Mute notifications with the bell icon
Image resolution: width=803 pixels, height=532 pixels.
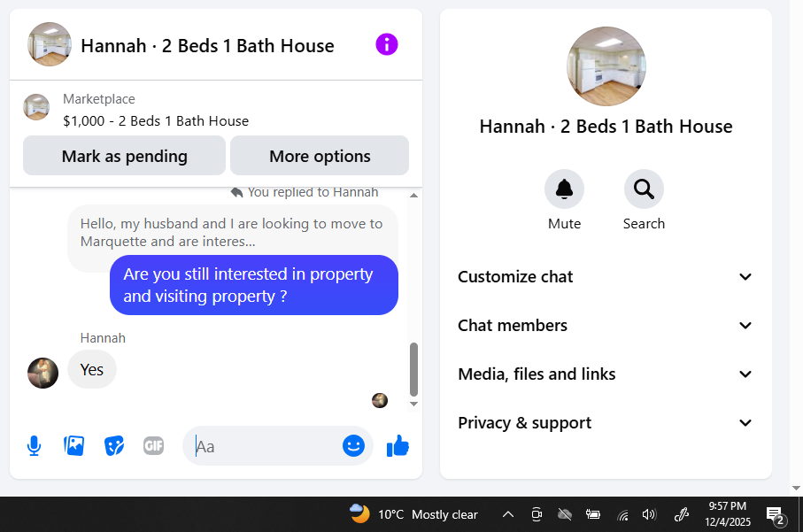564,189
